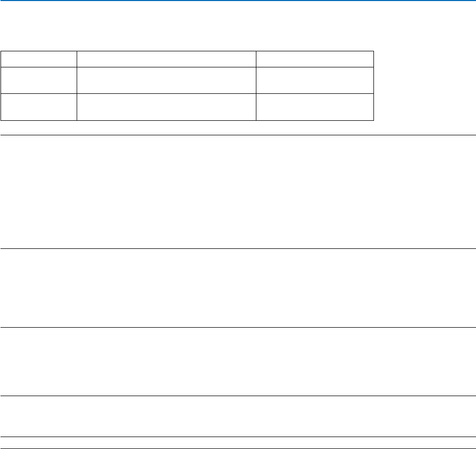This screenshot has height=449, width=476.
Task: Click the right header cell of the table
Action: pos(314,59)
